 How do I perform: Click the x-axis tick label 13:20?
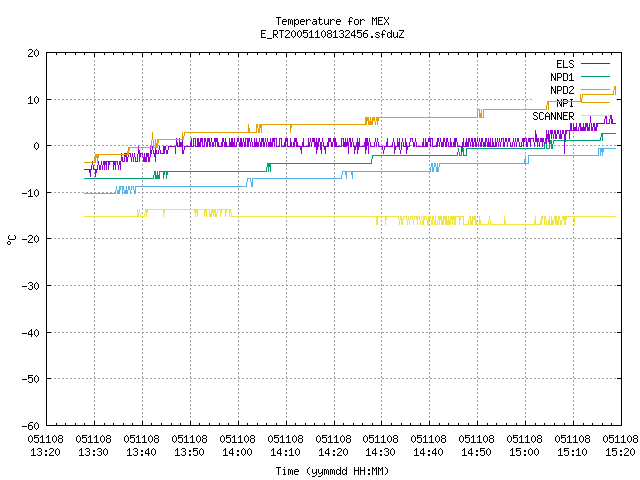[45, 452]
